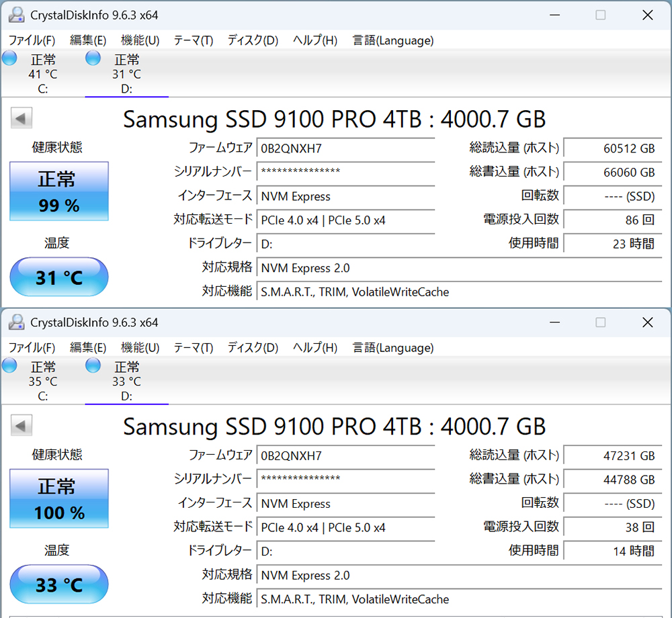Click the large 33 °C temperature button
Viewport: 672px width, 618px height.
59,584
